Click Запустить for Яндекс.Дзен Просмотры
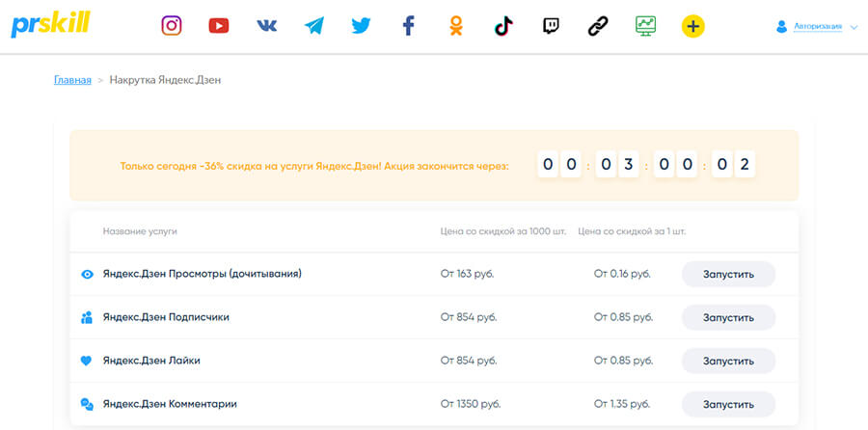 click(x=728, y=274)
